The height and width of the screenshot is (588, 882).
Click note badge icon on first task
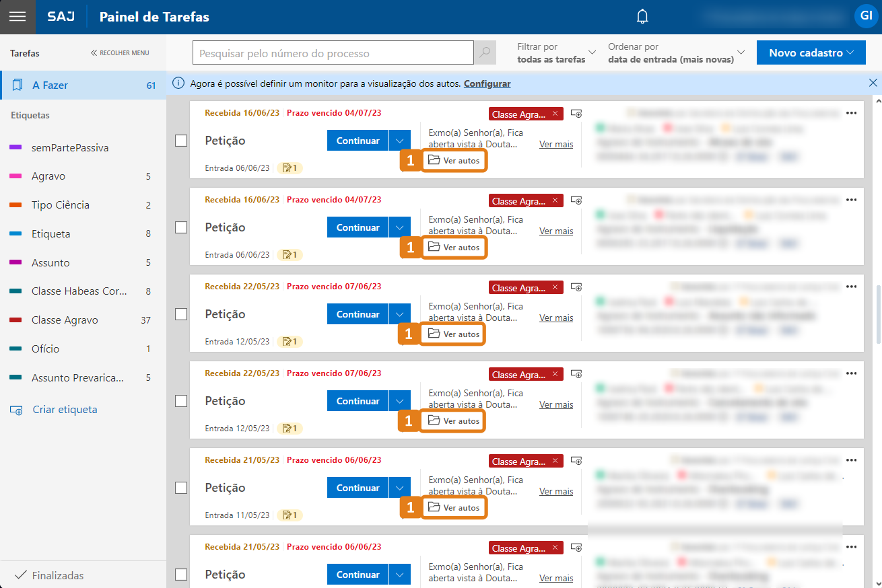click(290, 168)
